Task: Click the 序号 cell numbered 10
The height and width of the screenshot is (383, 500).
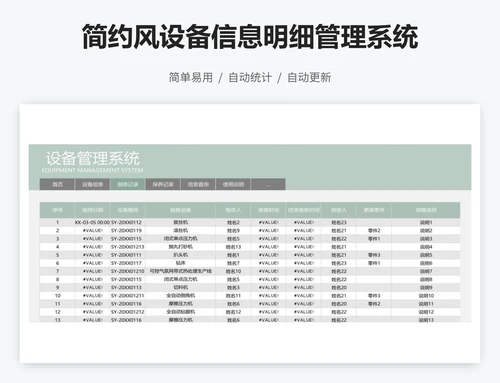Action: pyautogui.click(x=57, y=296)
